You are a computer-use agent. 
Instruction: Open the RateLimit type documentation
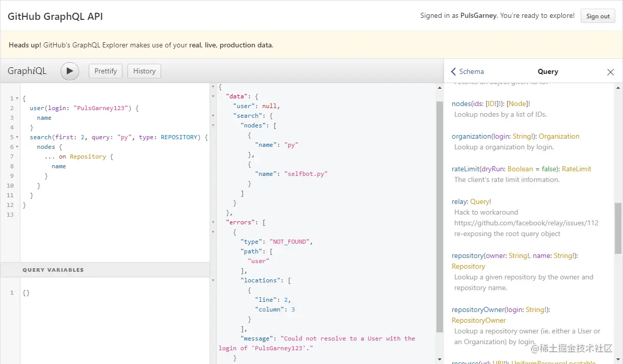tap(576, 169)
